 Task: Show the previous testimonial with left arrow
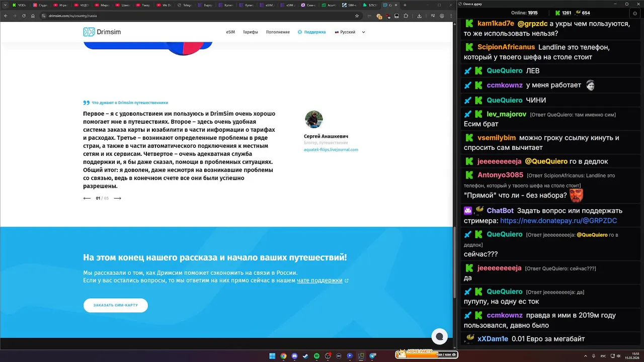(x=87, y=198)
